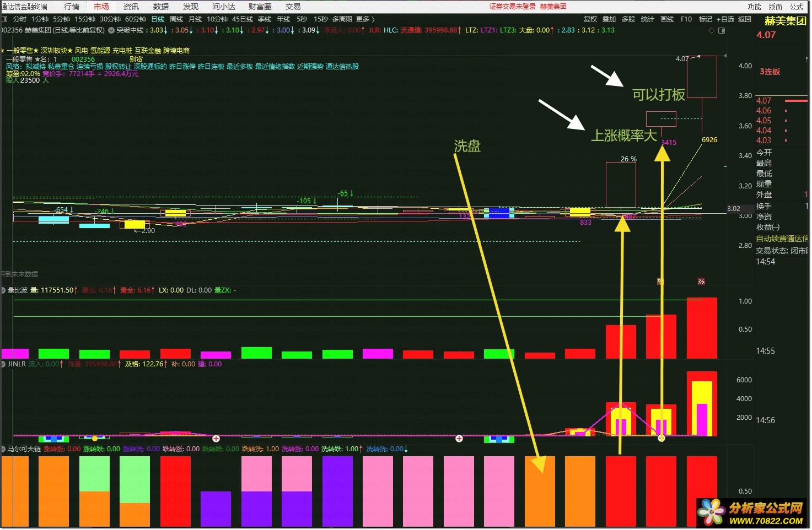812x530 pixels.
Task: Click the 返回 back button
Action: pos(745,19)
